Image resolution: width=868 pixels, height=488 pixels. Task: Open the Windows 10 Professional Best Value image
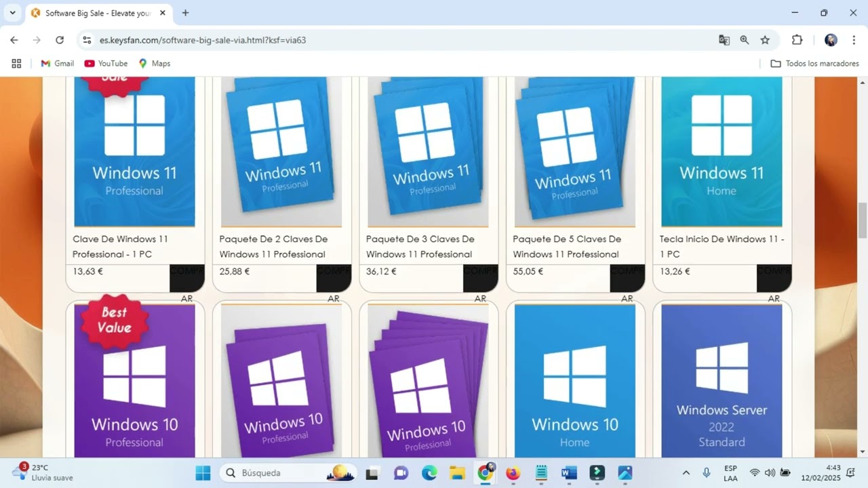(134, 381)
